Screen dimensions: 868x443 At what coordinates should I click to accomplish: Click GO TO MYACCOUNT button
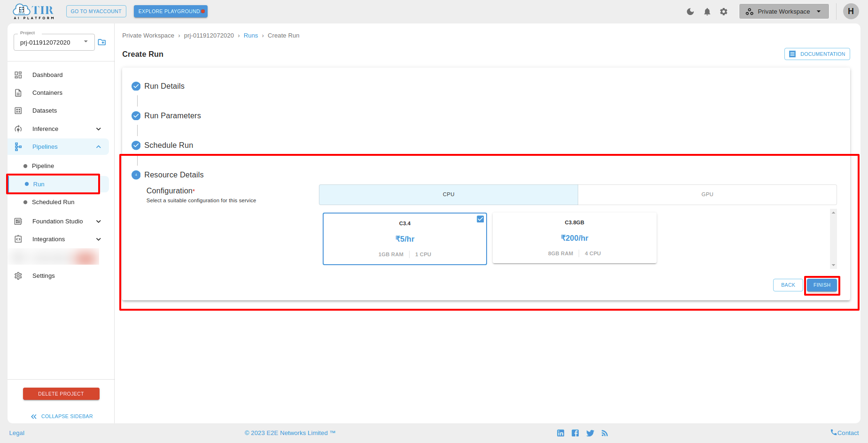click(96, 11)
